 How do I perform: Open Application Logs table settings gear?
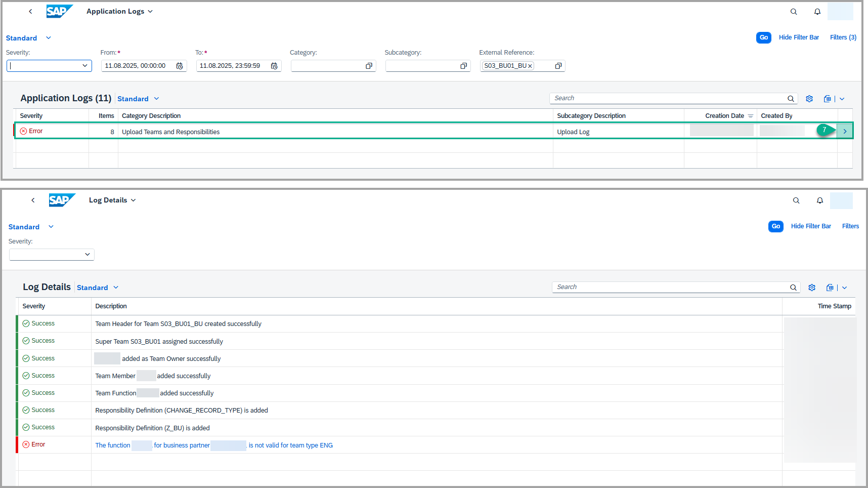pos(809,99)
